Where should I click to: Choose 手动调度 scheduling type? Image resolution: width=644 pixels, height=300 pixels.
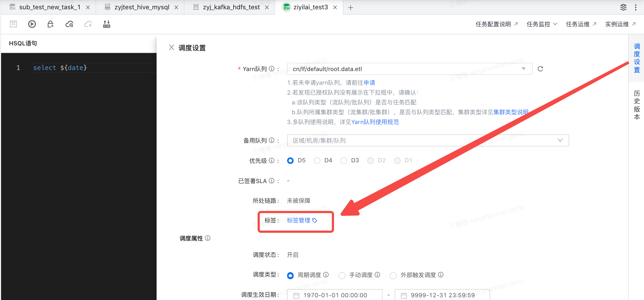pyautogui.click(x=342, y=275)
